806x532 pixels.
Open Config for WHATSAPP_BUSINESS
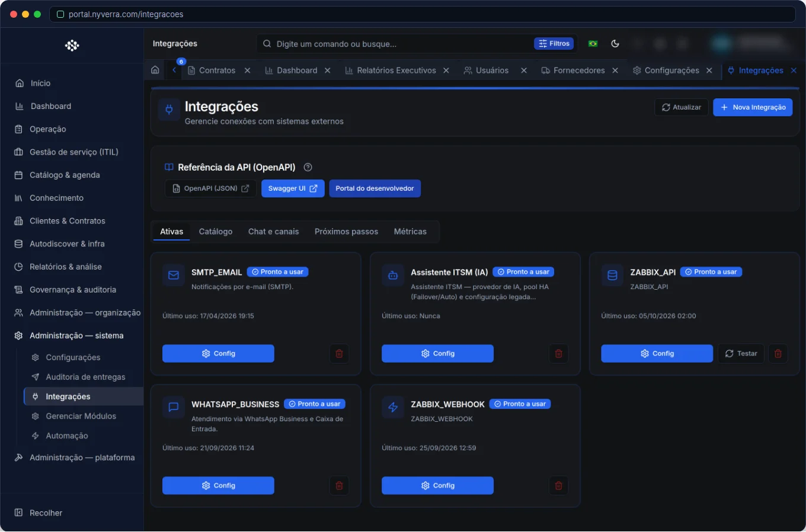coord(218,486)
